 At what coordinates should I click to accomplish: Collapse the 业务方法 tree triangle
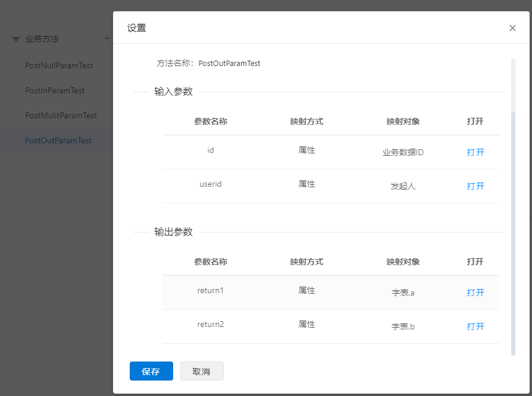(x=16, y=39)
